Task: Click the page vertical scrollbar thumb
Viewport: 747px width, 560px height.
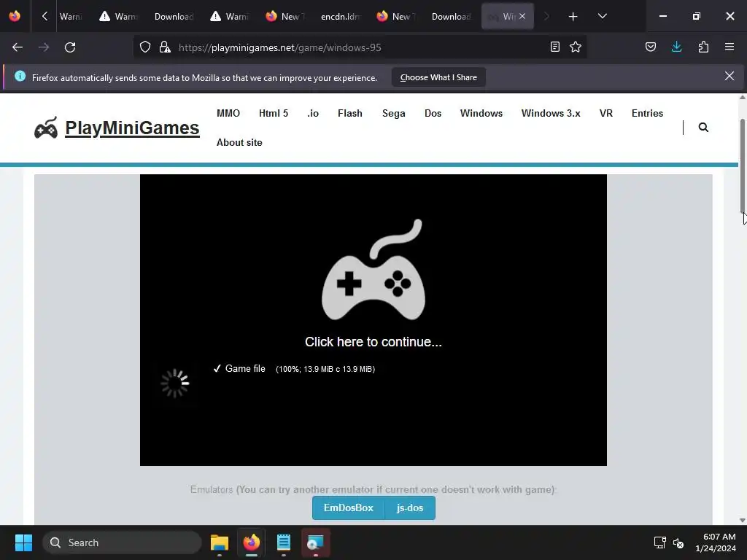Action: pos(742,166)
